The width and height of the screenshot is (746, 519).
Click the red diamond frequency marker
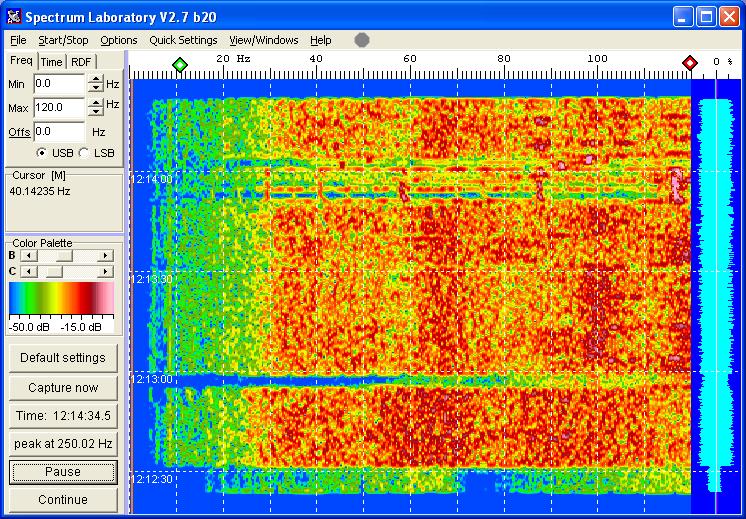pyautogui.click(x=690, y=64)
